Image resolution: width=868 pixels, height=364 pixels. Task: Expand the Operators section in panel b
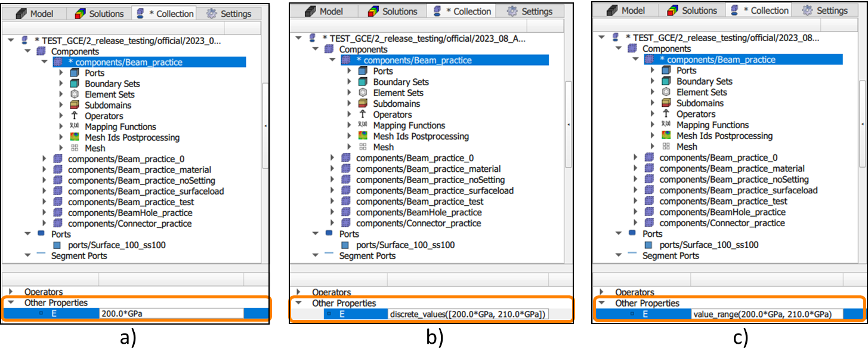coord(299,292)
